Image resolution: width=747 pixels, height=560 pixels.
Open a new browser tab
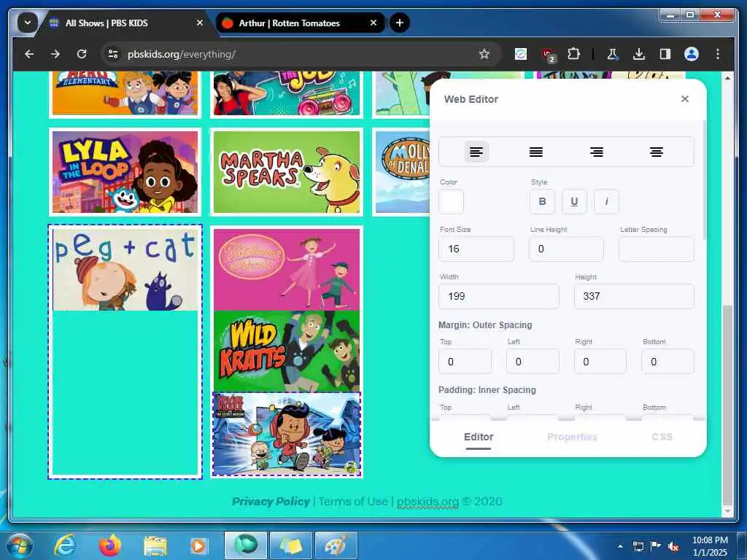[x=400, y=23]
